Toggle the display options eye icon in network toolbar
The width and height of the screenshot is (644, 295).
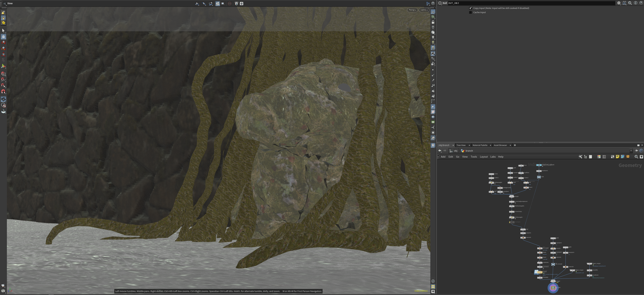(x=641, y=157)
